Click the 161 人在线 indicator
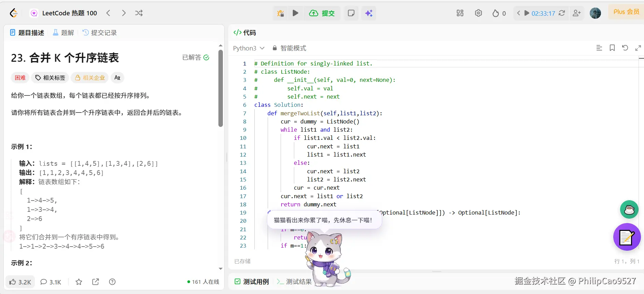Viewport: 644px width, 294px height. click(x=203, y=282)
